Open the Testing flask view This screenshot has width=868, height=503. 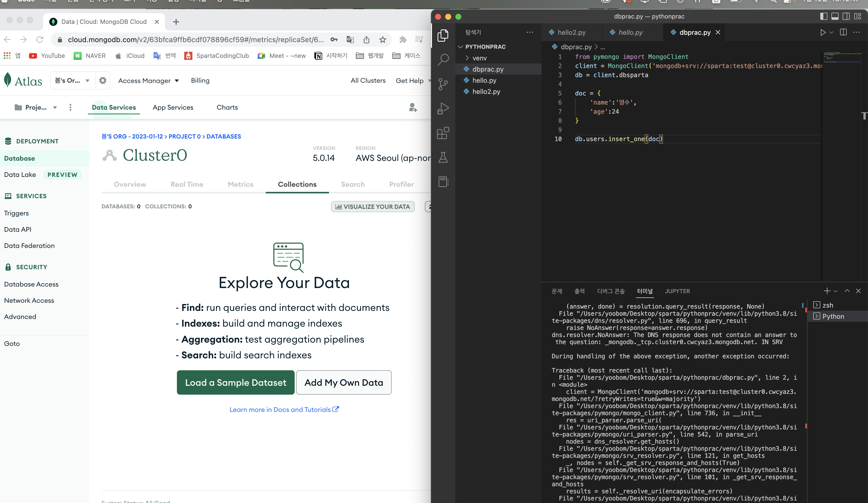[443, 157]
